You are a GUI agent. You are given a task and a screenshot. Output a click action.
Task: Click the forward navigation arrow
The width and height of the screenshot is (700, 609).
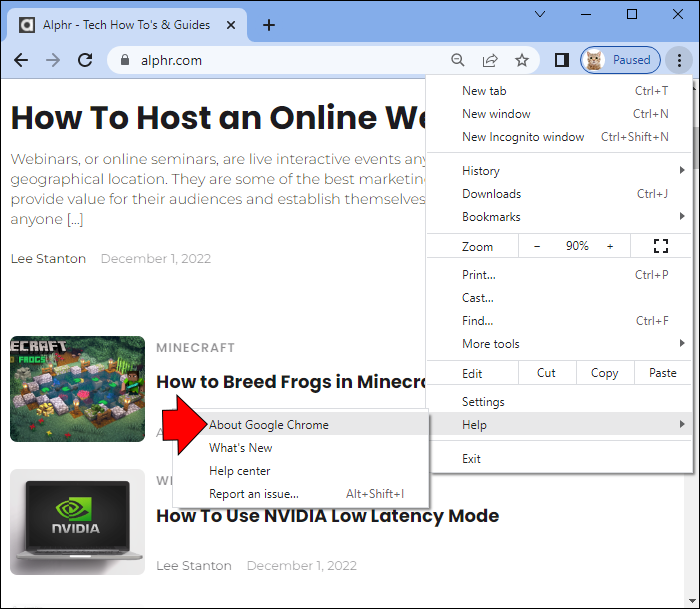pos(53,60)
